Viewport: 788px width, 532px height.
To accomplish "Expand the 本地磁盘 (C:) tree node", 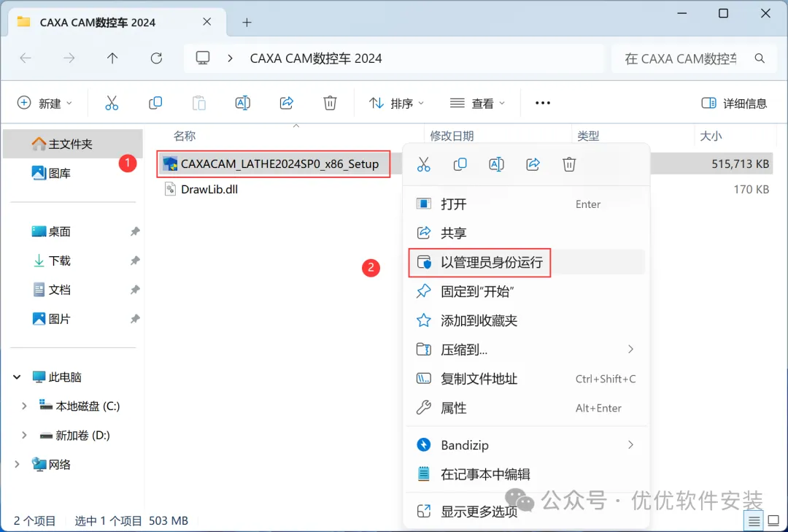I will [23, 406].
